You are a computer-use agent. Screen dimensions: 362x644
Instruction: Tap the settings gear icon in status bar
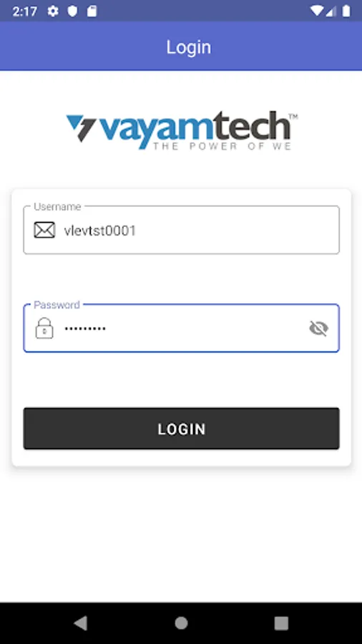(53, 11)
